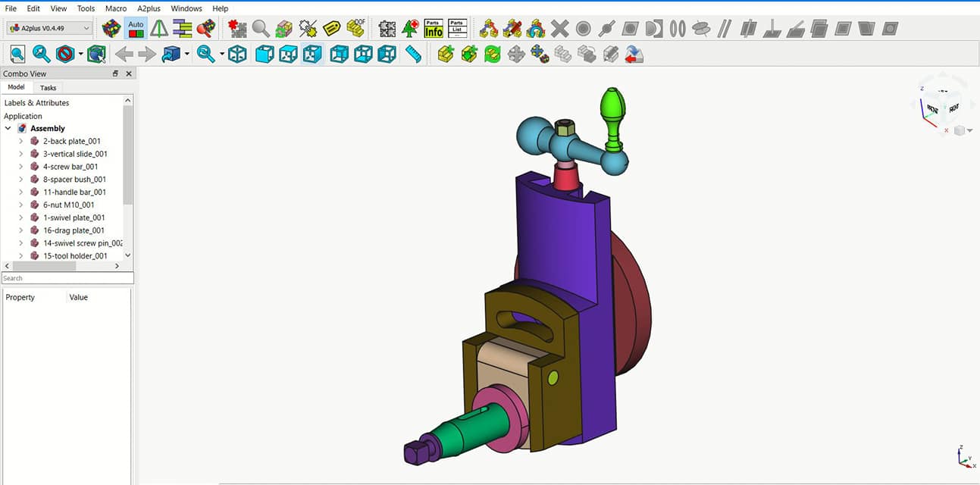Open the Macro menu
The width and height of the screenshot is (980, 485).
pyautogui.click(x=116, y=8)
